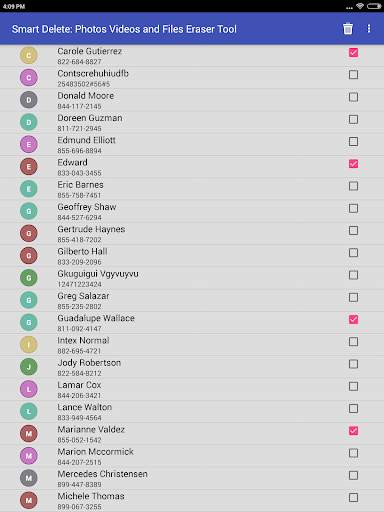Select the Lance Walton contact name
The image size is (384, 512).
coord(84,407)
